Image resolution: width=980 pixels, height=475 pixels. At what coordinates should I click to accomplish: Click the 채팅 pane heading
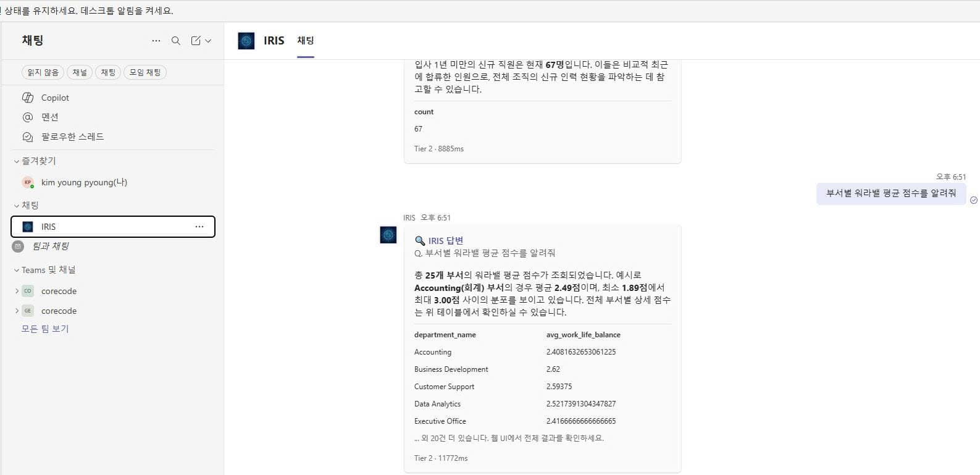click(x=33, y=41)
